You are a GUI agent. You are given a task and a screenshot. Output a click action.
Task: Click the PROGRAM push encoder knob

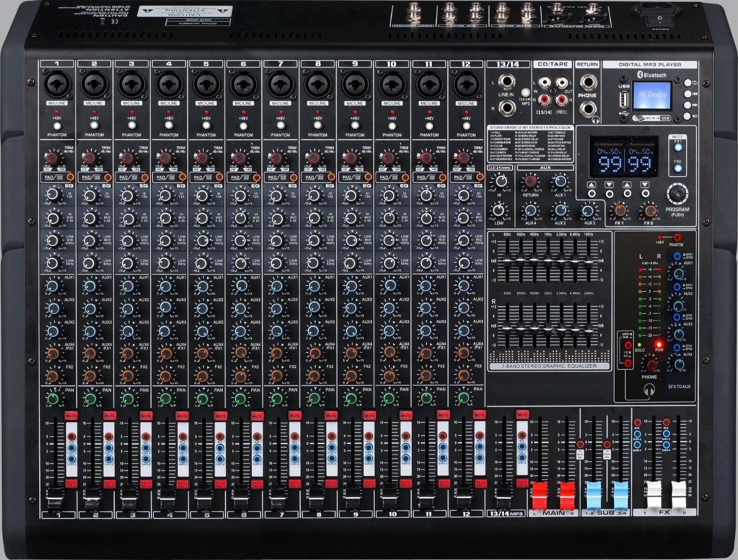click(x=677, y=193)
